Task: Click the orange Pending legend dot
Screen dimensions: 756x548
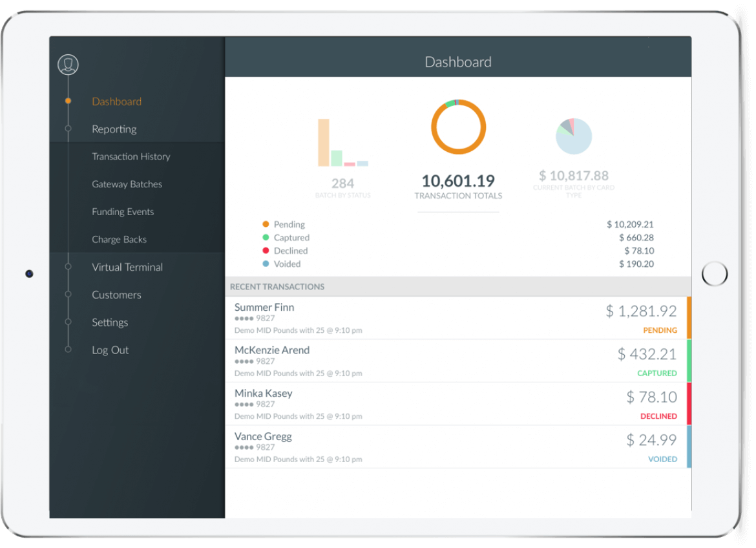Action: point(266,224)
